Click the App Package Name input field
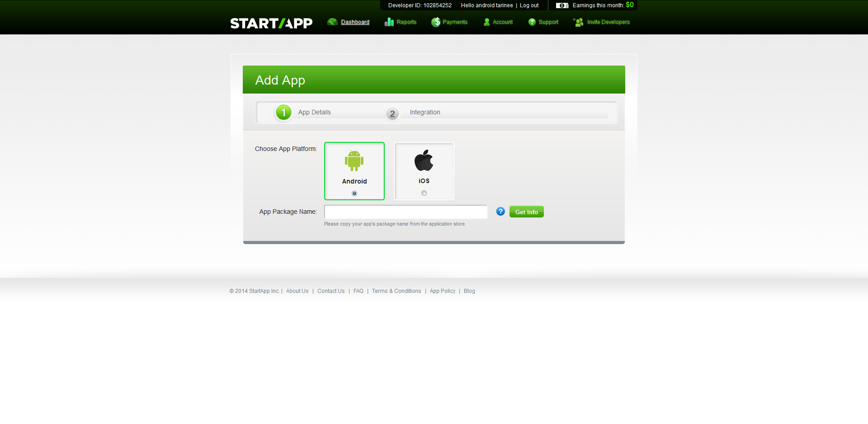Image resolution: width=868 pixels, height=424 pixels. 406,212
